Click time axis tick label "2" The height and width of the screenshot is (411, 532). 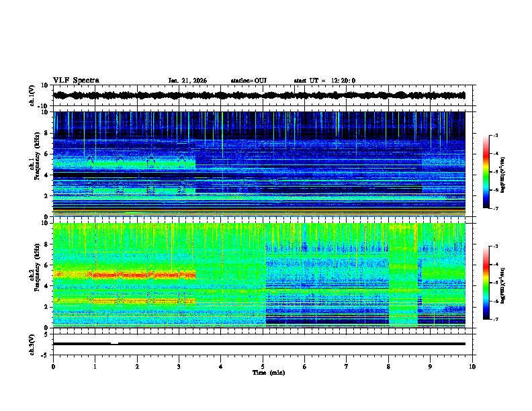click(137, 367)
